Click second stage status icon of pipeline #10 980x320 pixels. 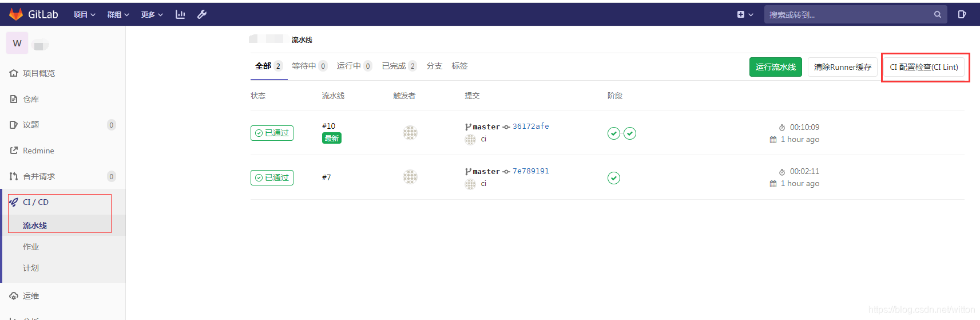coord(630,133)
